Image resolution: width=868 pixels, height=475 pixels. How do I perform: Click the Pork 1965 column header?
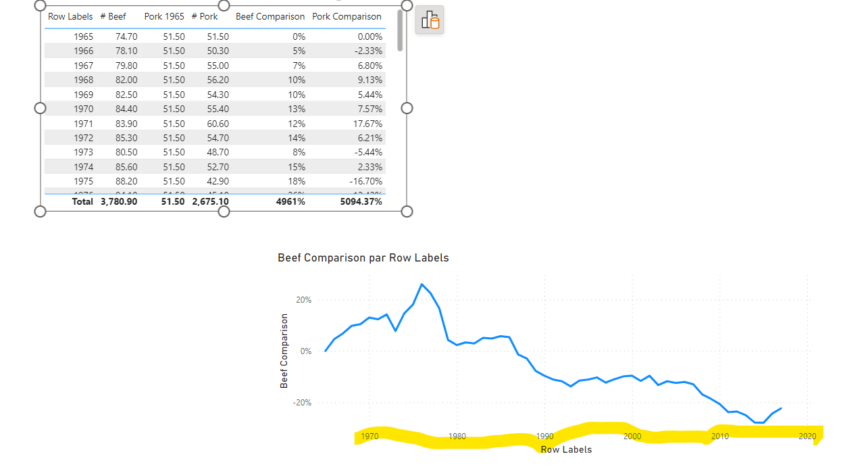(x=164, y=16)
